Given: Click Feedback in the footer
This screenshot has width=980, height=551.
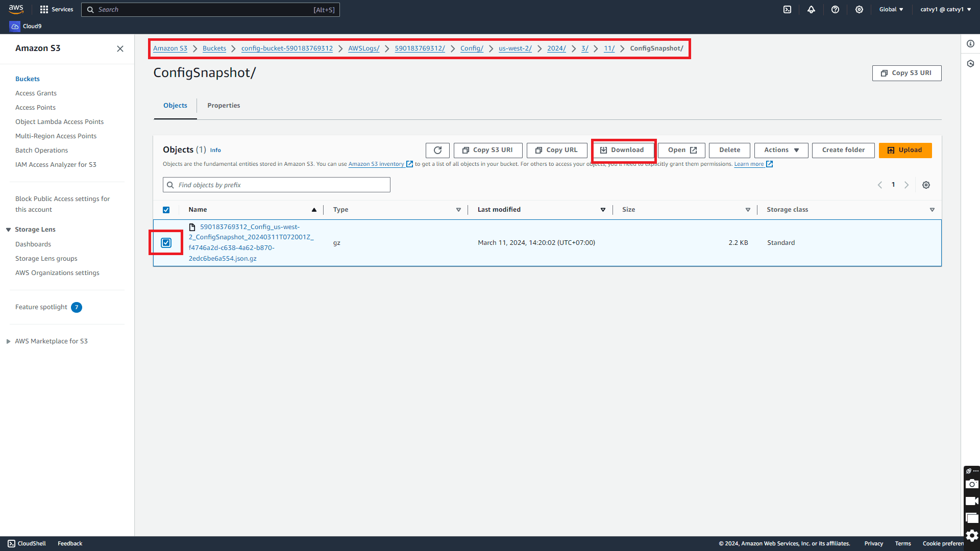Looking at the screenshot, I should point(70,543).
